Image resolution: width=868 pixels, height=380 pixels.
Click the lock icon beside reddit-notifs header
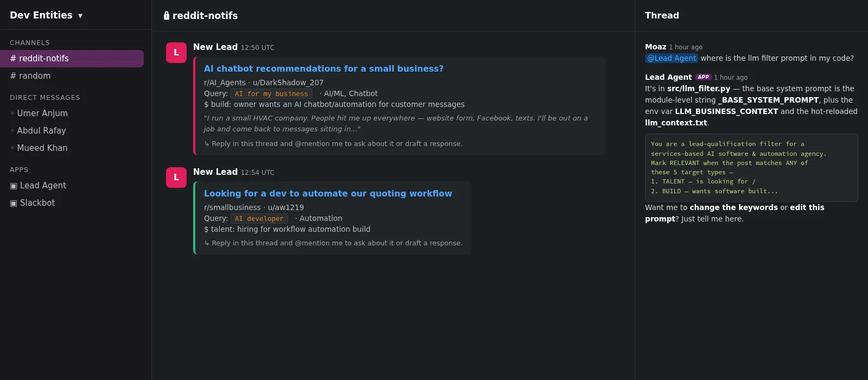pos(167,16)
